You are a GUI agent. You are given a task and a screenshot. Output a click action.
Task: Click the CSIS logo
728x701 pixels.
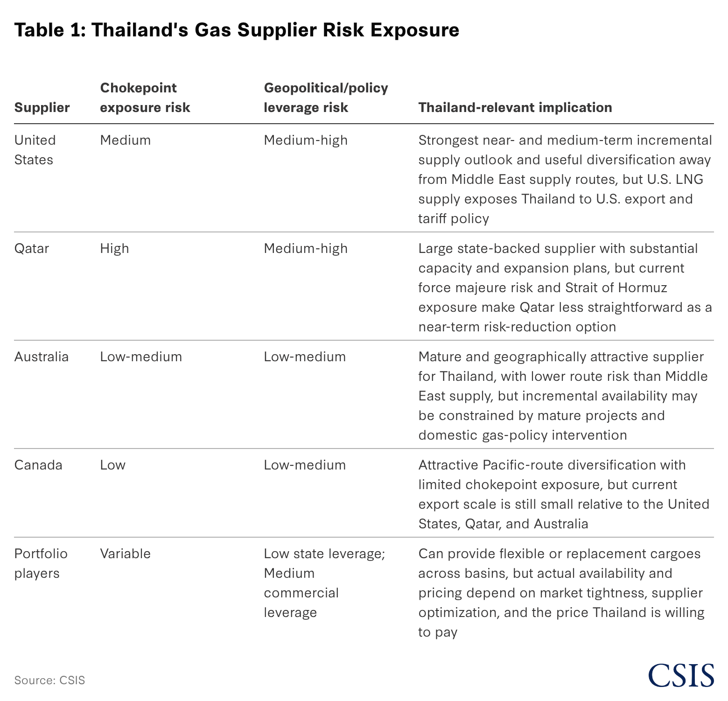point(681,675)
